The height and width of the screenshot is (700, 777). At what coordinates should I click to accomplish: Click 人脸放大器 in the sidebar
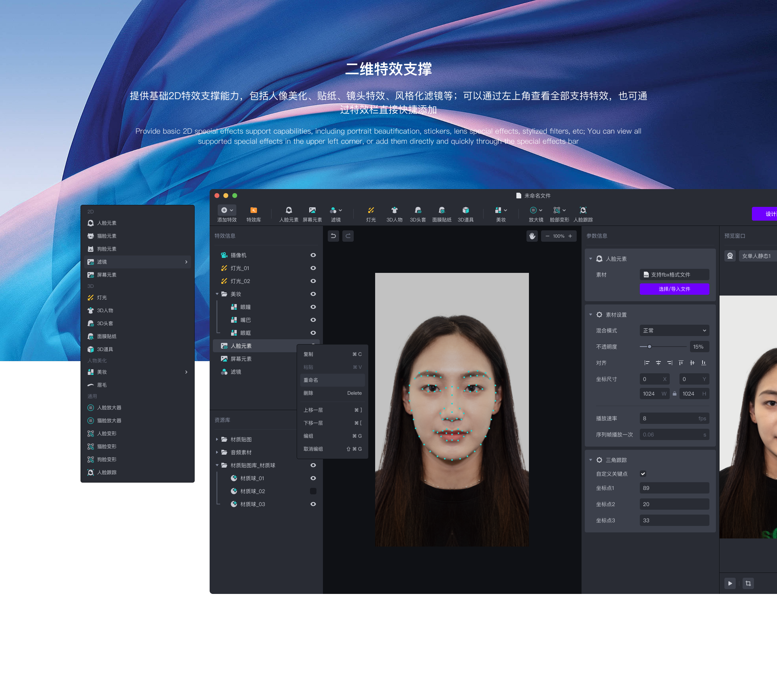click(x=109, y=407)
